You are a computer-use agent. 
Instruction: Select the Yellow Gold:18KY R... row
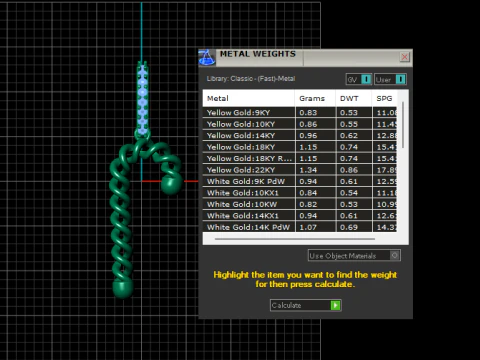click(x=300, y=158)
